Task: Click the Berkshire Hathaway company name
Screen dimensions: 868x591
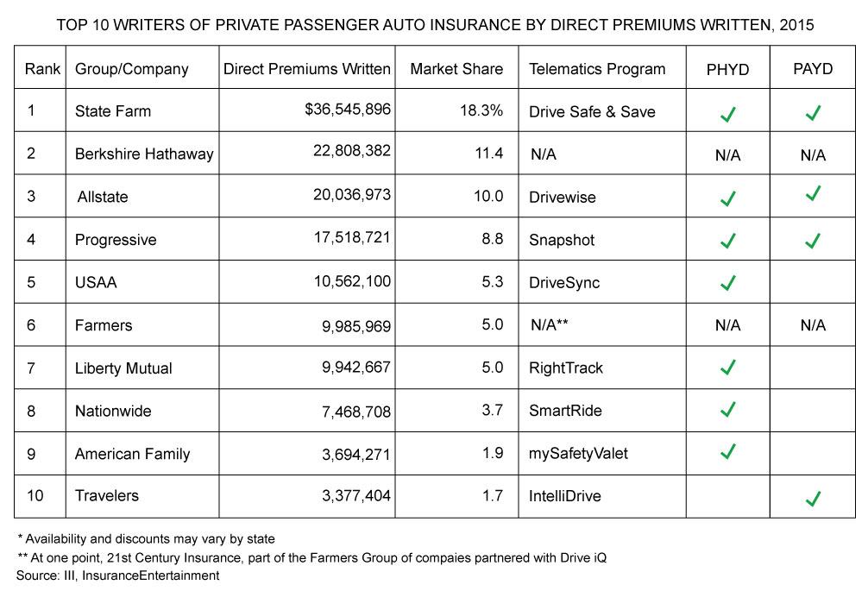Action: coord(144,155)
